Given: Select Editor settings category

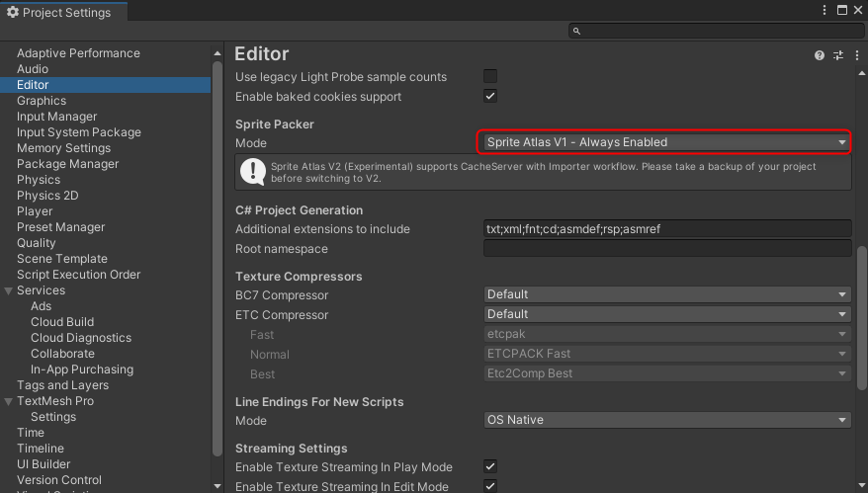Looking at the screenshot, I should 105,85.
